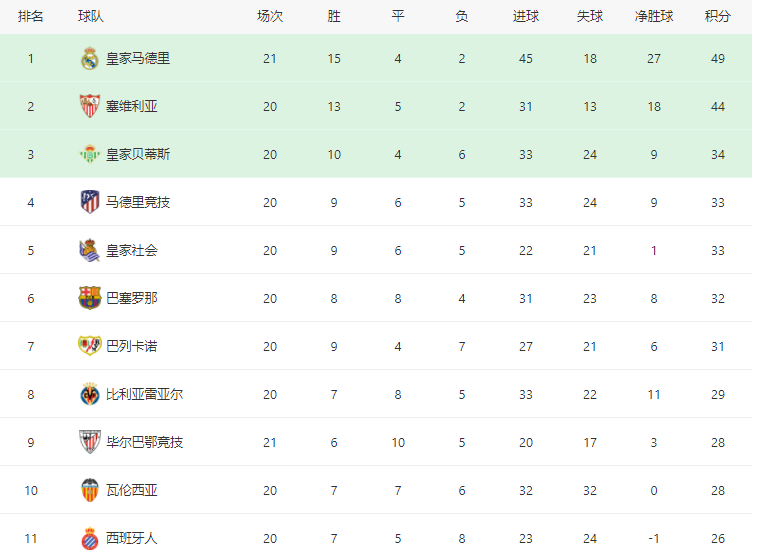Click the Atletico Madrid club crest
The image size is (784, 554).
point(90,202)
